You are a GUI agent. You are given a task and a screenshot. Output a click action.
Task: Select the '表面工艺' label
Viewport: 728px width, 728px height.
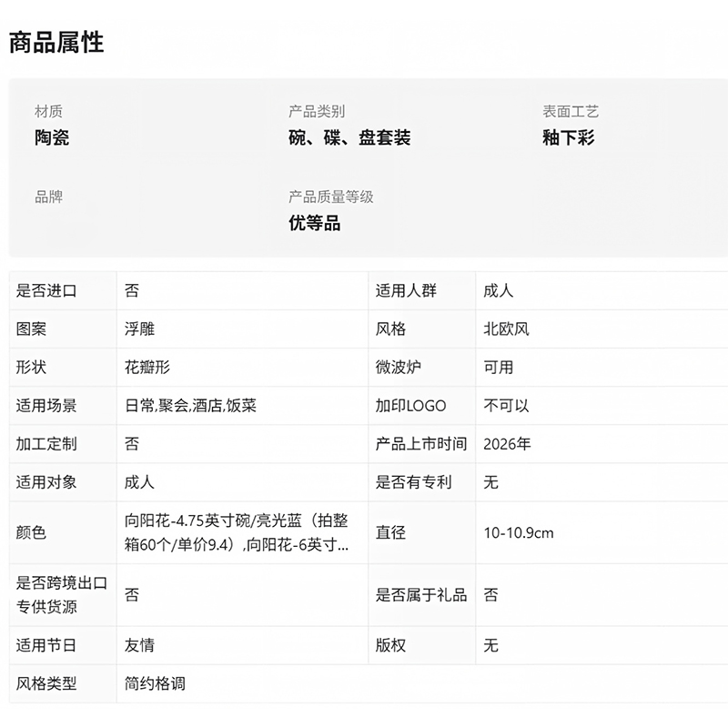pyautogui.click(x=571, y=111)
